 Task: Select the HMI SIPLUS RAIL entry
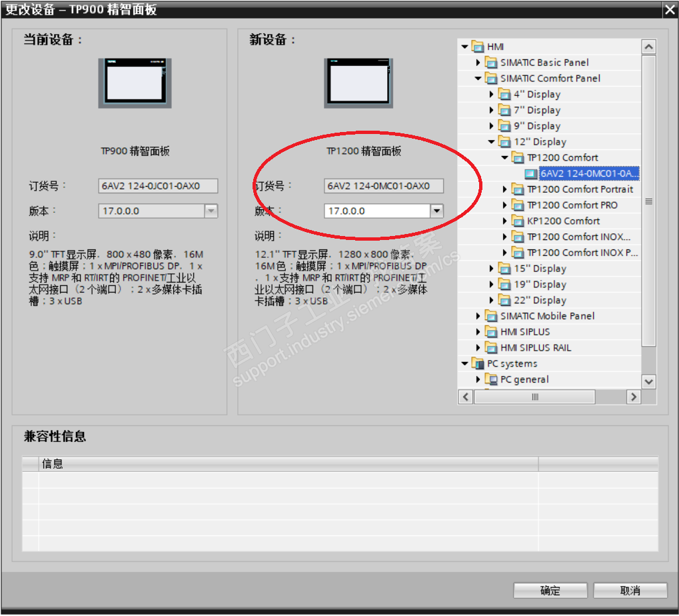point(536,348)
